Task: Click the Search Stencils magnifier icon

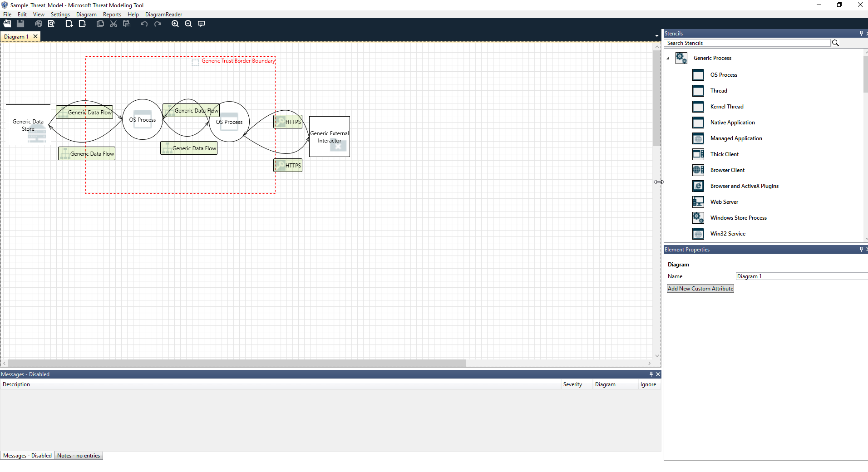Action: pos(835,43)
